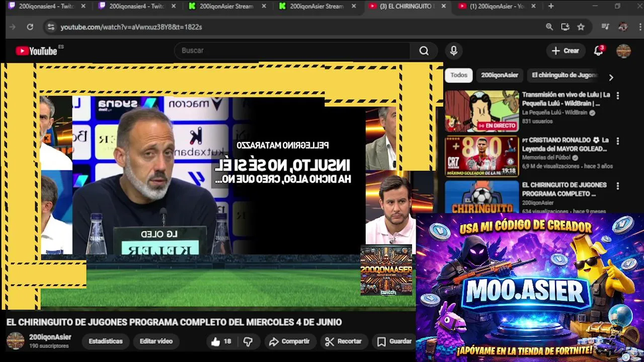Like the video with thumbs up
Image resolution: width=644 pixels, height=362 pixels.
[221, 341]
